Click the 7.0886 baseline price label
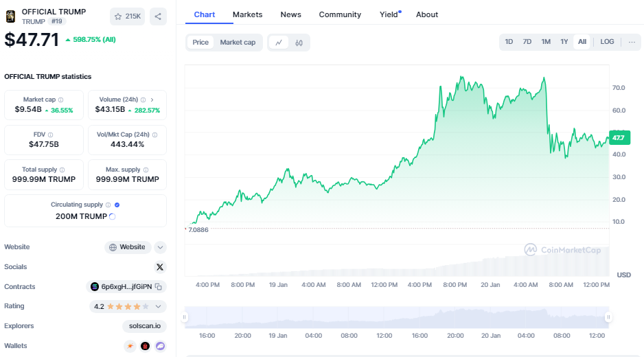 (x=198, y=230)
